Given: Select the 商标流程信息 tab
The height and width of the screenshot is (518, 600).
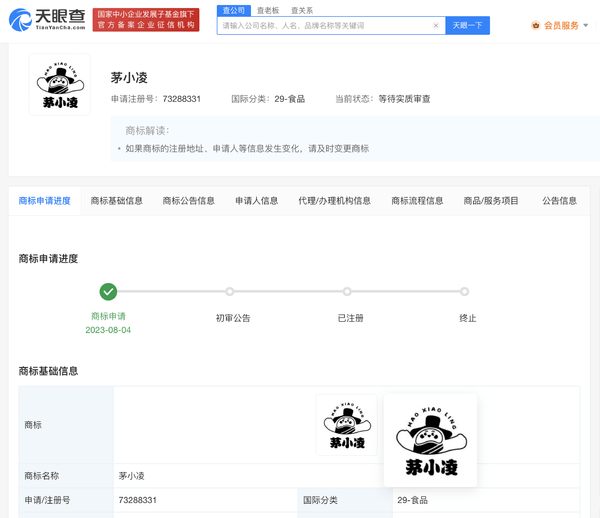Looking at the screenshot, I should coord(417,201).
